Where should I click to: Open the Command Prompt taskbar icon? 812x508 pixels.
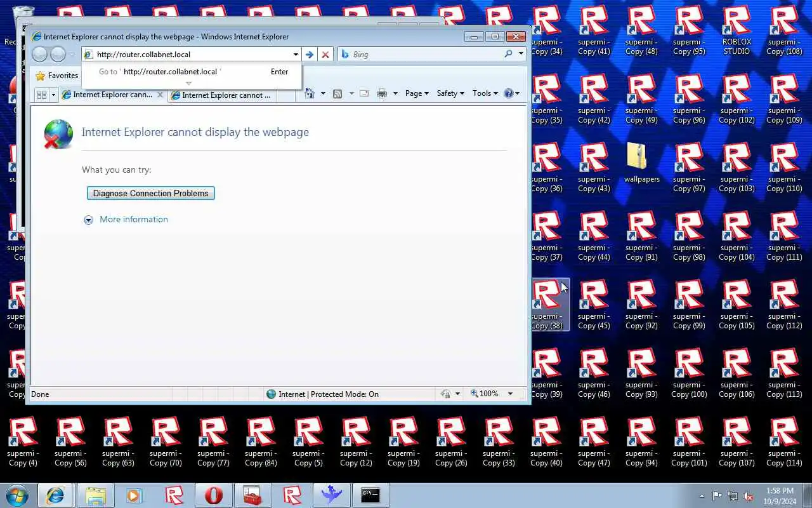370,495
